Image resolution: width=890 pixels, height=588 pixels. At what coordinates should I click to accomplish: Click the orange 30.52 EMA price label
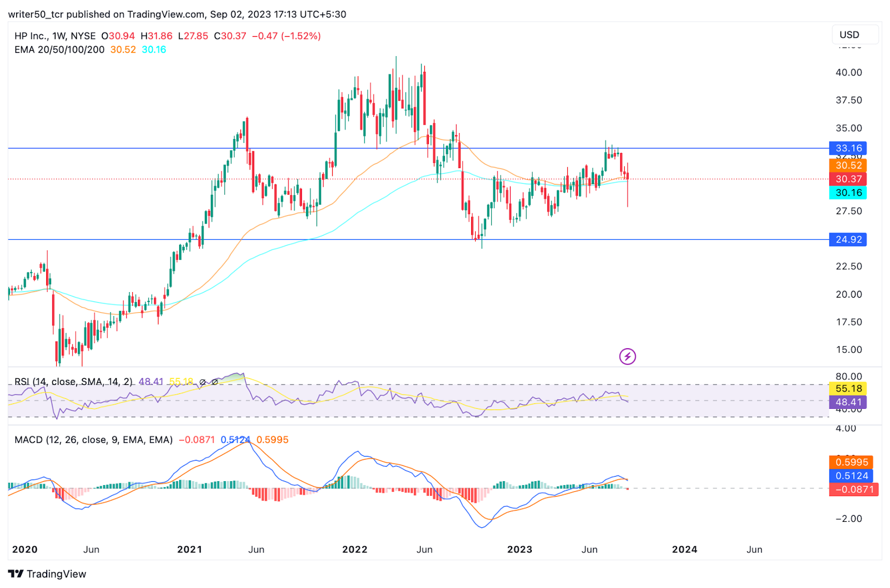848,165
